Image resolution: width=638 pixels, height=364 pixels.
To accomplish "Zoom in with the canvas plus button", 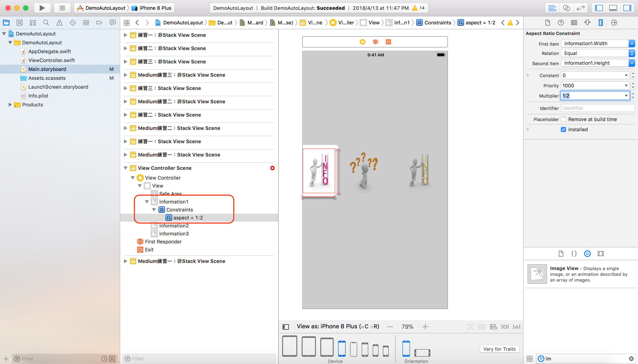I will click(x=425, y=327).
